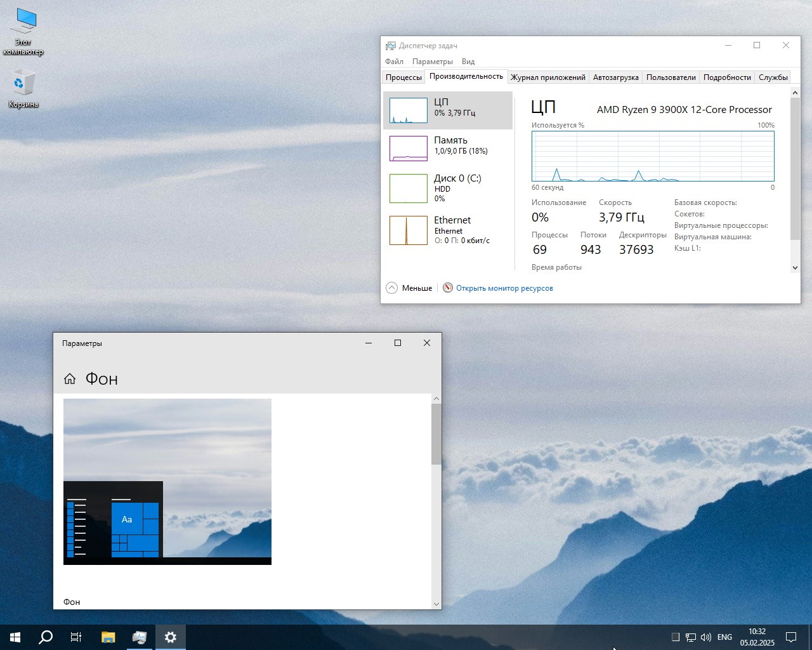This screenshot has height=650, width=812.
Task: Click the 'Виртуальная машина:' label
Action: click(712, 237)
